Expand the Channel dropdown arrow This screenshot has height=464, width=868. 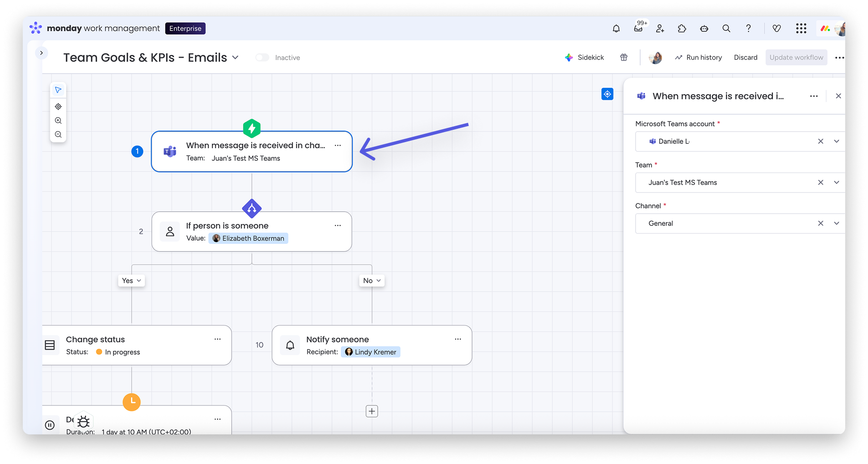coord(837,223)
